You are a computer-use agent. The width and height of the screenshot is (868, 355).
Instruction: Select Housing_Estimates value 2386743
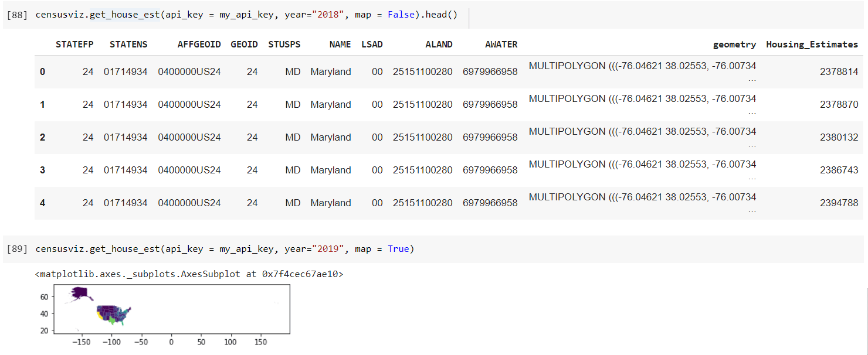pyautogui.click(x=839, y=170)
